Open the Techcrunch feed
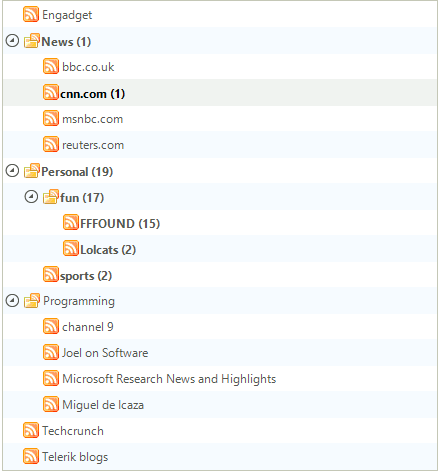Screen dimensions: 441x473 (x=73, y=431)
